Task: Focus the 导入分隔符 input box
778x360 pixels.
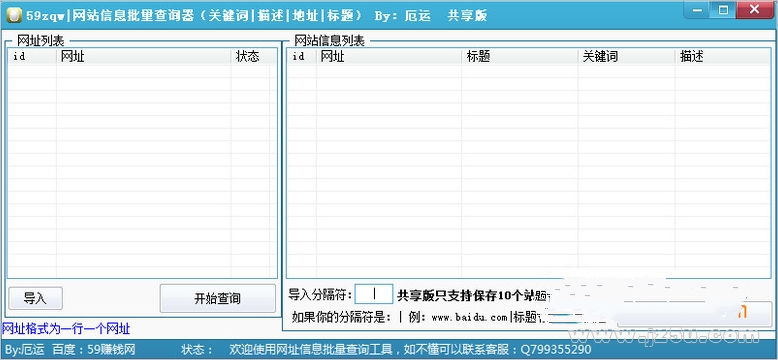Action: pyautogui.click(x=374, y=294)
